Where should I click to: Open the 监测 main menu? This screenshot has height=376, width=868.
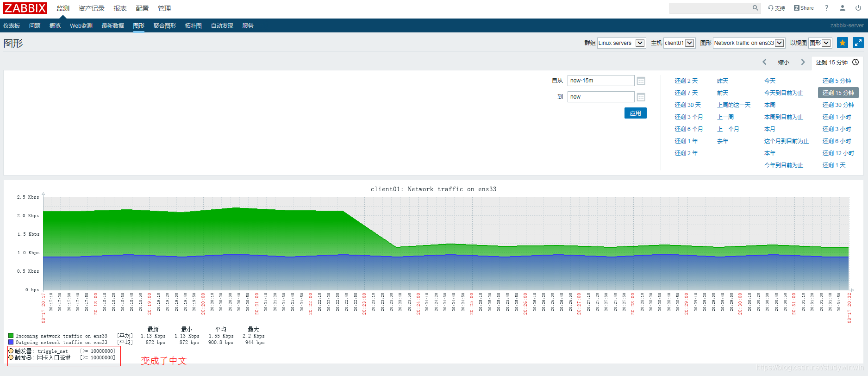pyautogui.click(x=63, y=8)
